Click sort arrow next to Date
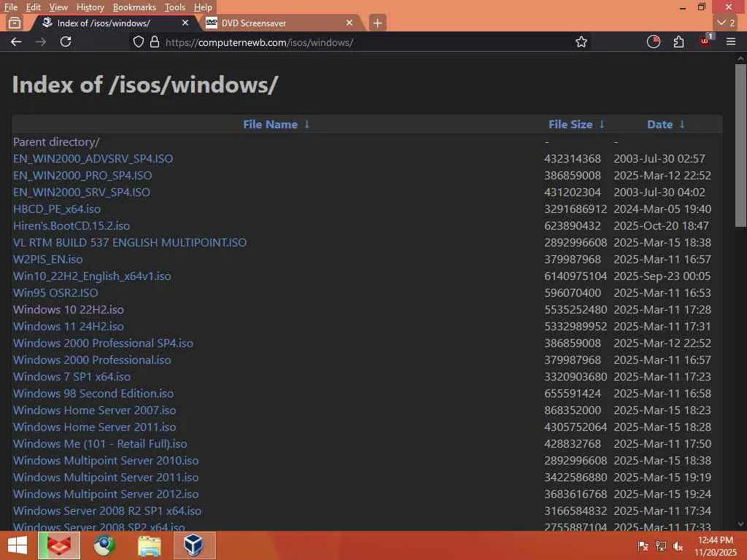Screen dimensions: 747x560 [x=682, y=124]
